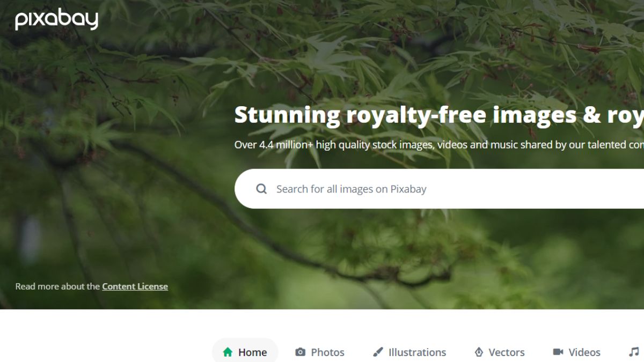Viewport: 644px width, 362px height.
Task: Click the music note icon
Action: click(634, 352)
